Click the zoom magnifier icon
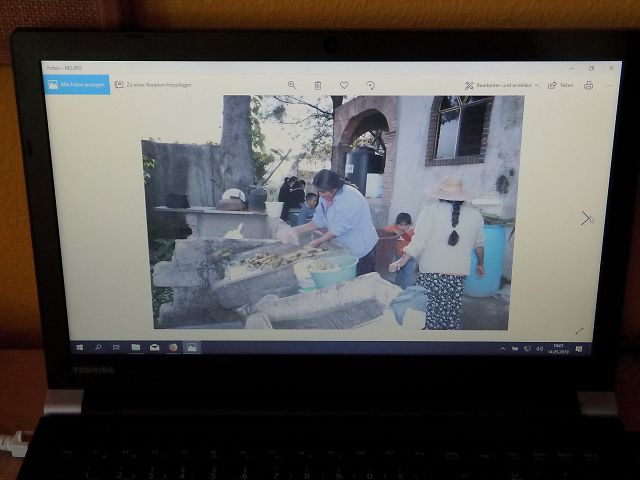The width and height of the screenshot is (640, 480). click(x=292, y=85)
